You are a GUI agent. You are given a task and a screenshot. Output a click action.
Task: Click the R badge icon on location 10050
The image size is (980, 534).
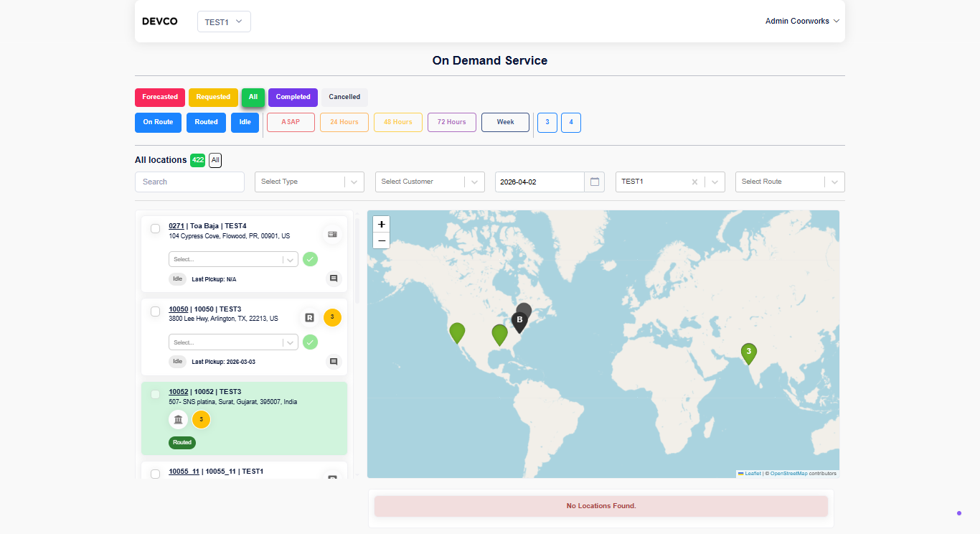click(x=310, y=317)
